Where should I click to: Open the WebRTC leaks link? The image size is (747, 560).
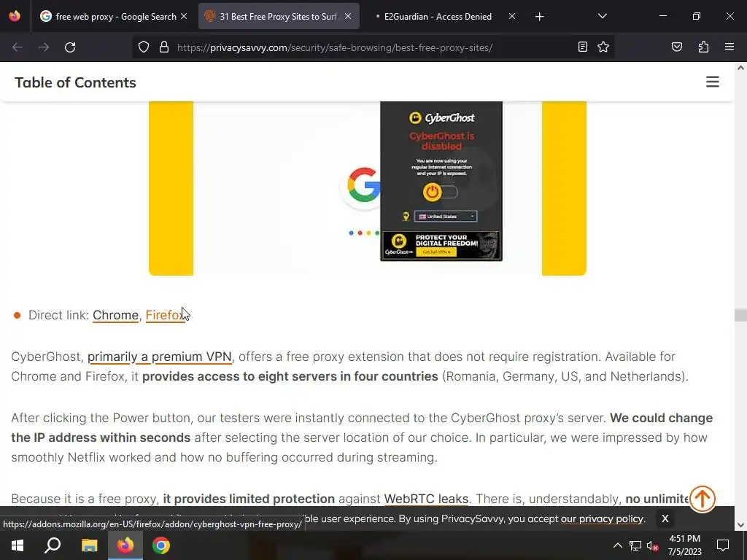pos(426,499)
